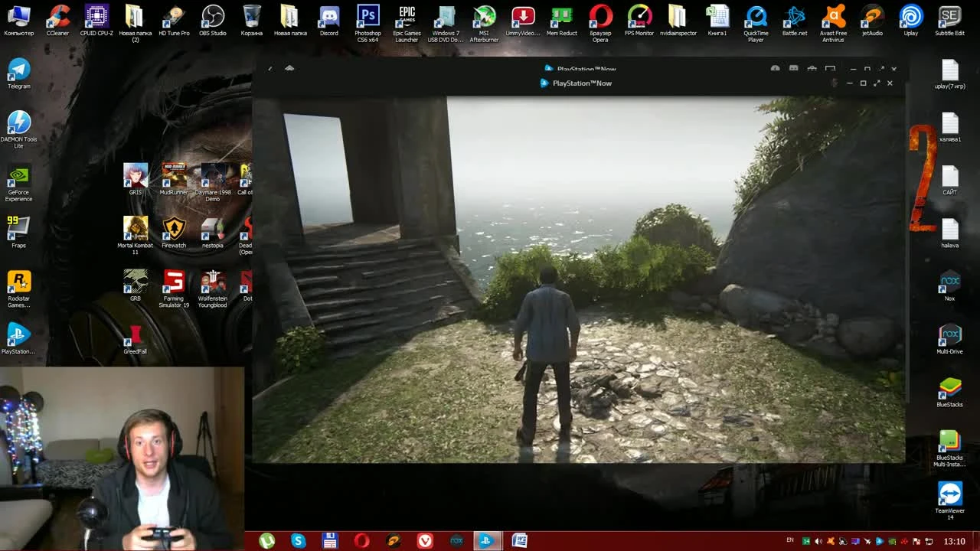Open the nvidiainspector folder icon
980x551 pixels.
(678, 21)
